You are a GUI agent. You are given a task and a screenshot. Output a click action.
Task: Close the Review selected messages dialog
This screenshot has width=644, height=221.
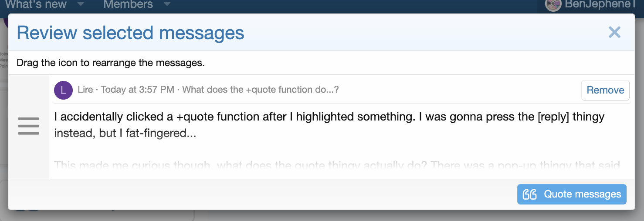click(x=614, y=32)
